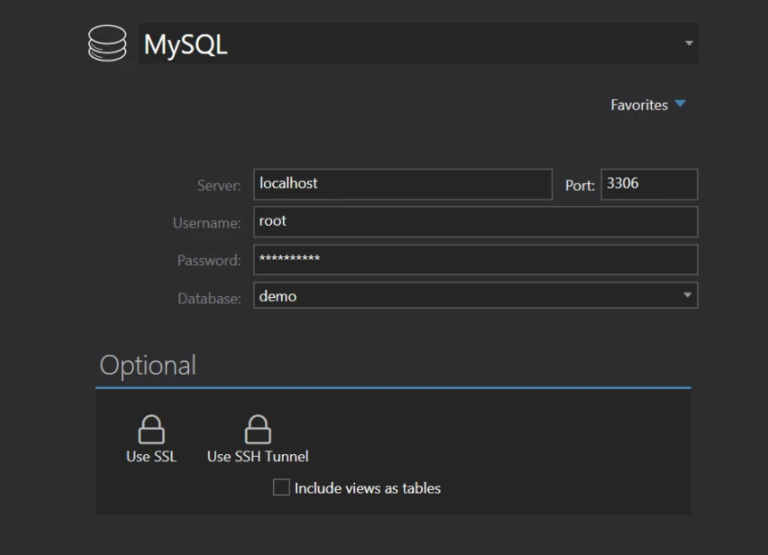Screen dimensions: 768x555
Task: Click the MySQL database stack icon
Action: tap(107, 43)
